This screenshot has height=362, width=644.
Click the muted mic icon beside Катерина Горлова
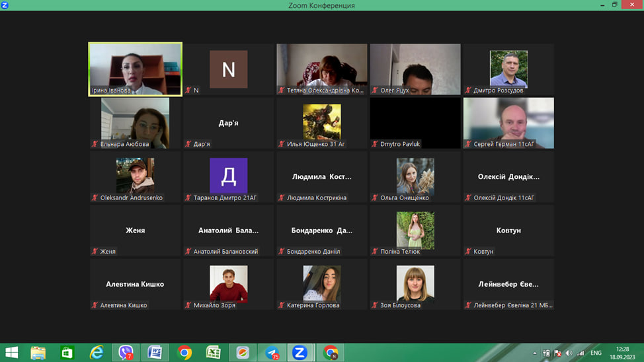pos(282,305)
